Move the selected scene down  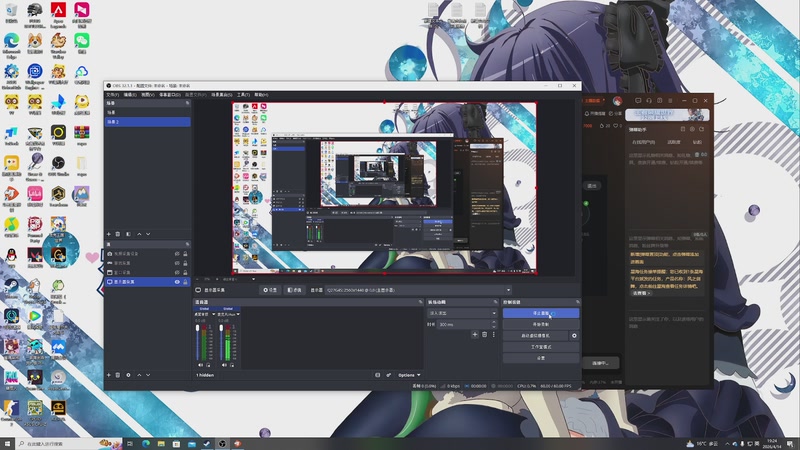tap(148, 234)
